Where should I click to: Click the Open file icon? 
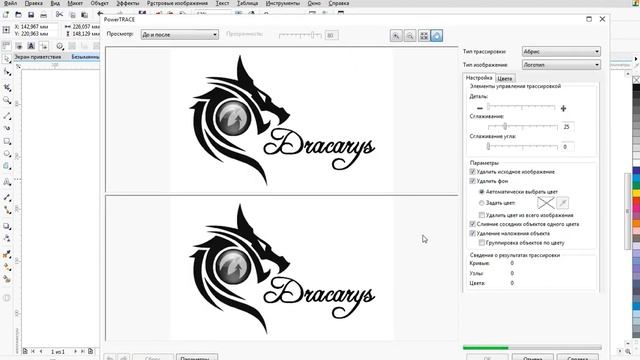pos(18,15)
